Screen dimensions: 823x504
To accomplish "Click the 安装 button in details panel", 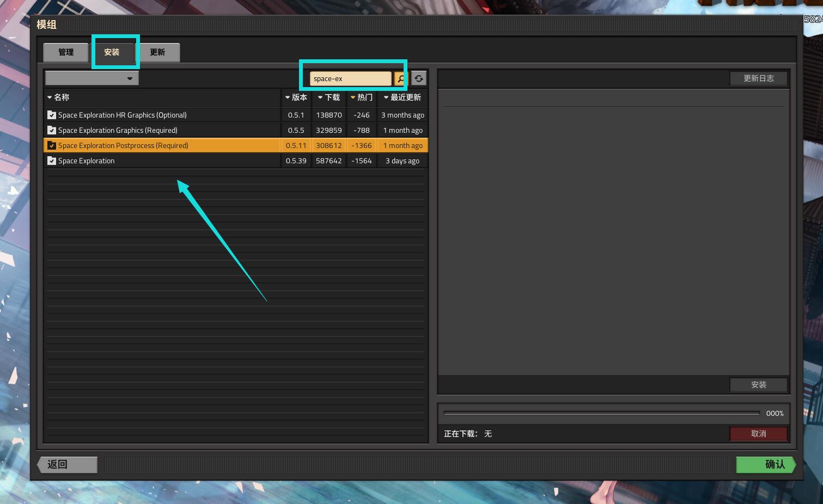I will click(x=759, y=385).
